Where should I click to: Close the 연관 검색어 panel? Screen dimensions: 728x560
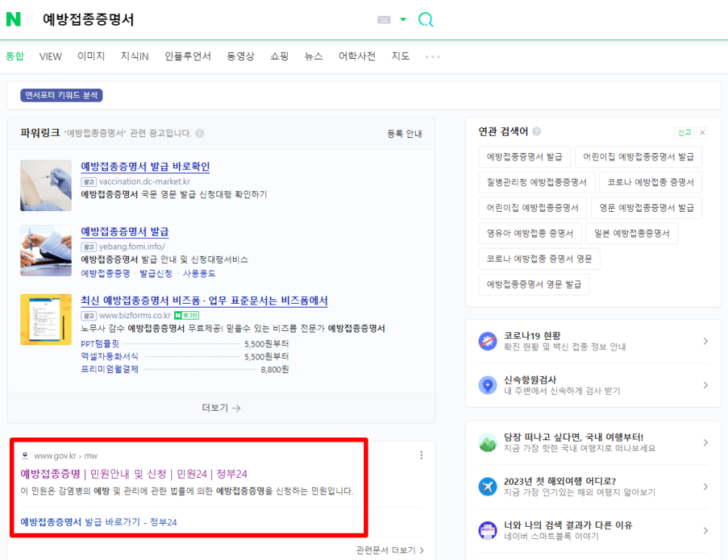pyautogui.click(x=702, y=133)
